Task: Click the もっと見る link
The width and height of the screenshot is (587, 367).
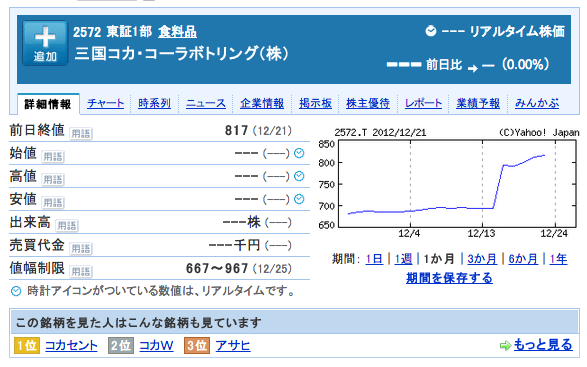Action: 543,345
